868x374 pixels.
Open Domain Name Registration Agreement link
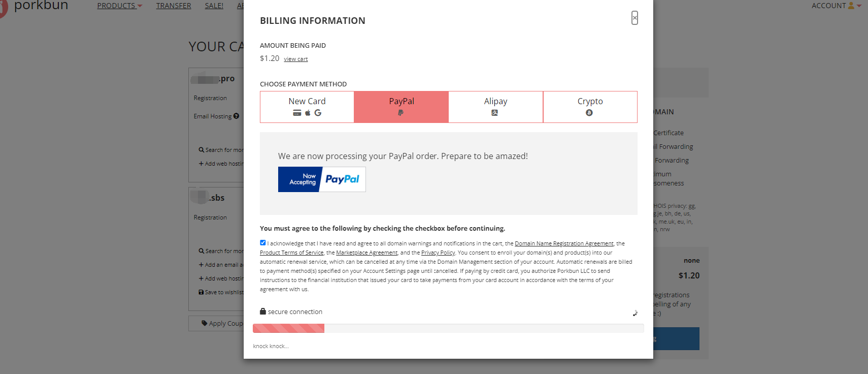coord(564,243)
